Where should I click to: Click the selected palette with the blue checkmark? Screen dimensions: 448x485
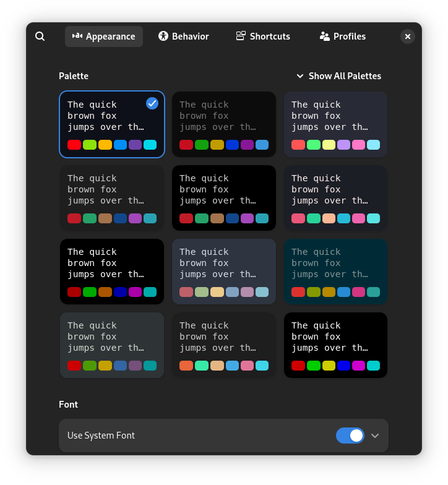[112, 124]
